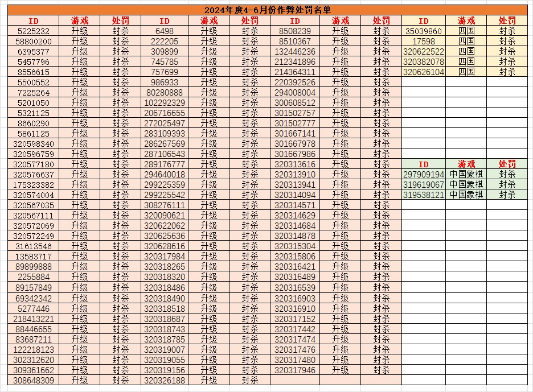Click the 四国 cell beside ID 17598

466,42
